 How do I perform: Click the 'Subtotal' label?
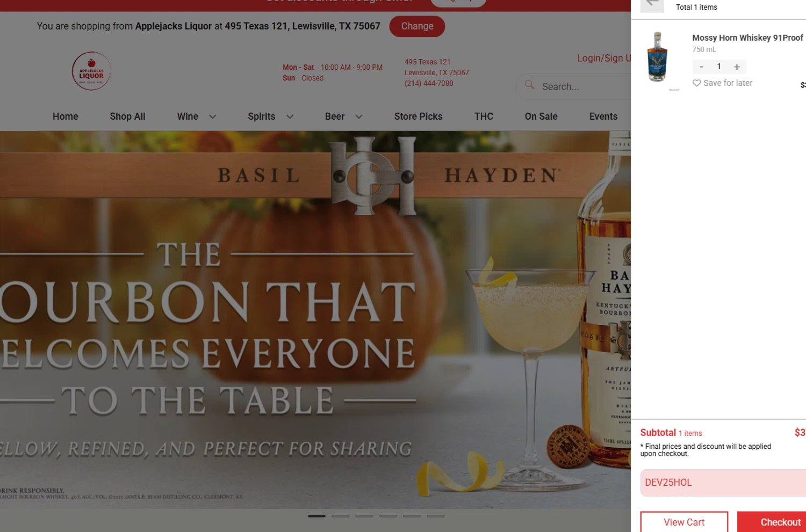tap(658, 432)
